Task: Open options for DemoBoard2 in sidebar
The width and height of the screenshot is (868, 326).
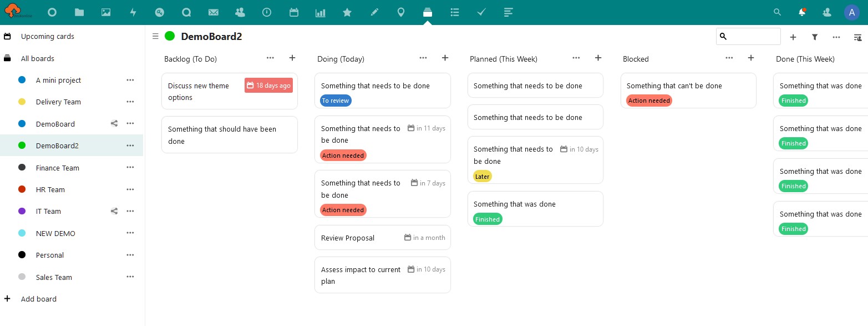Action: (130, 146)
